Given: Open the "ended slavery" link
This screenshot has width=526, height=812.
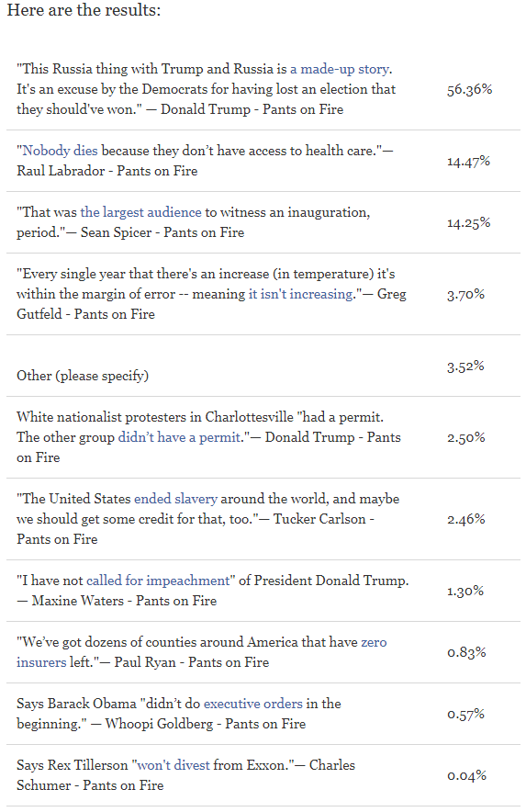Looking at the screenshot, I should 175,499.
